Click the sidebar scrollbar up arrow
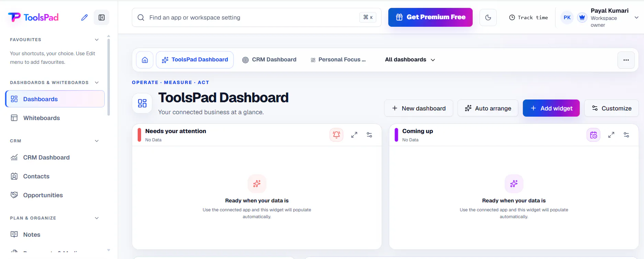Screen dimensions: 644x259 click(108, 36)
